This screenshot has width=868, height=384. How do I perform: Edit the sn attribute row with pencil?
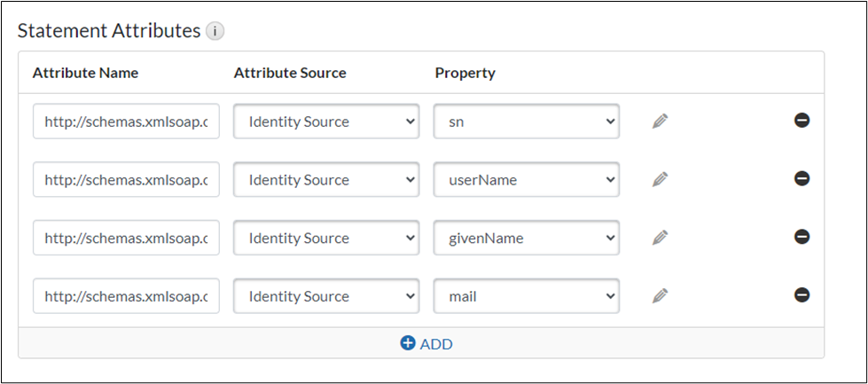click(659, 121)
